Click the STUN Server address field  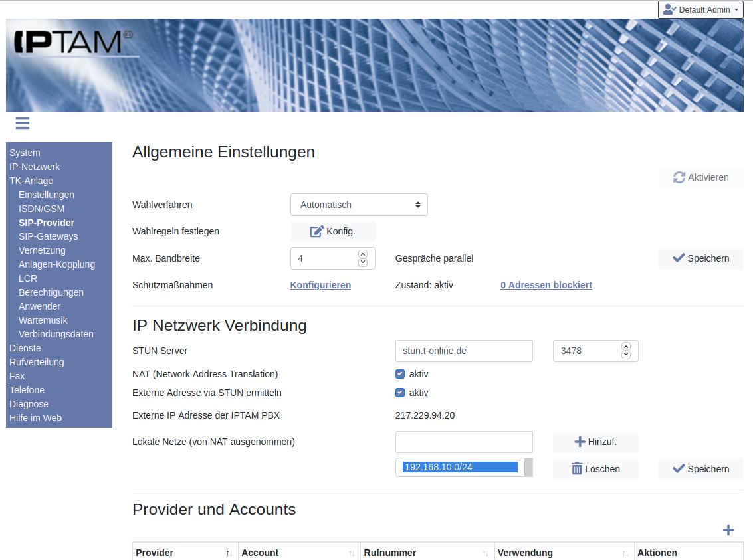(x=464, y=351)
